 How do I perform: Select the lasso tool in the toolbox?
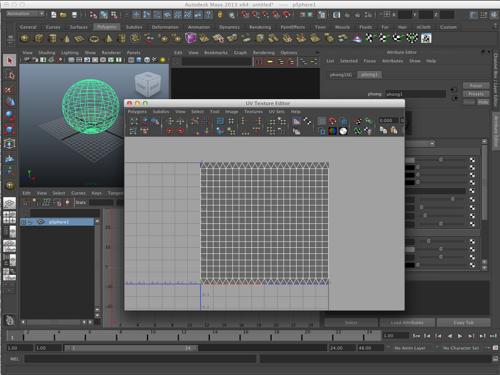[x=10, y=75]
